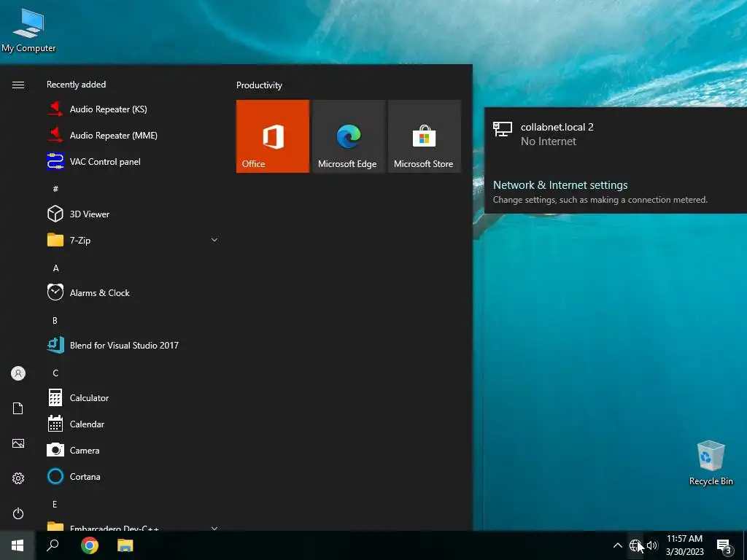
Task: Open the Calendar app
Action: pos(133,424)
